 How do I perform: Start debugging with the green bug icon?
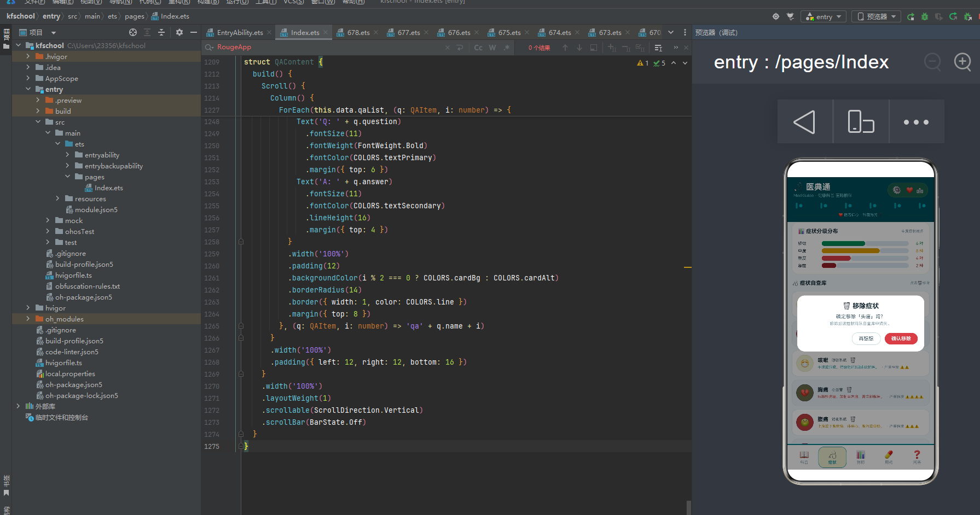click(x=925, y=16)
